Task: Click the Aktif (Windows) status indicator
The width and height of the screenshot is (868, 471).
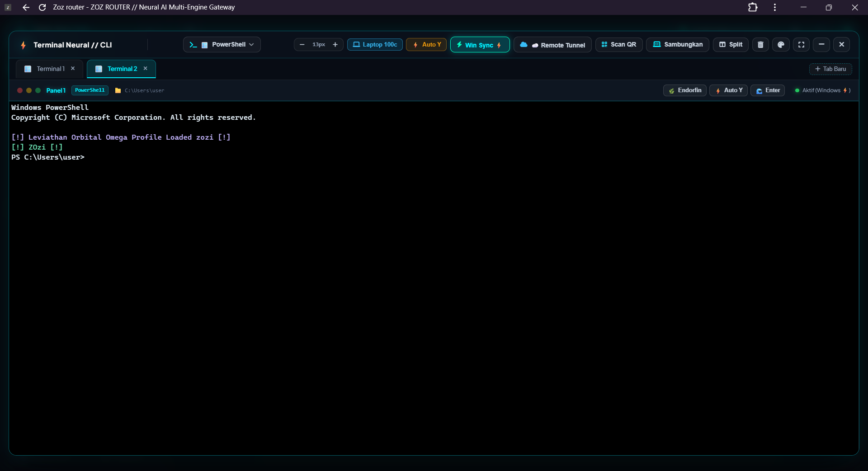Action: [823, 90]
